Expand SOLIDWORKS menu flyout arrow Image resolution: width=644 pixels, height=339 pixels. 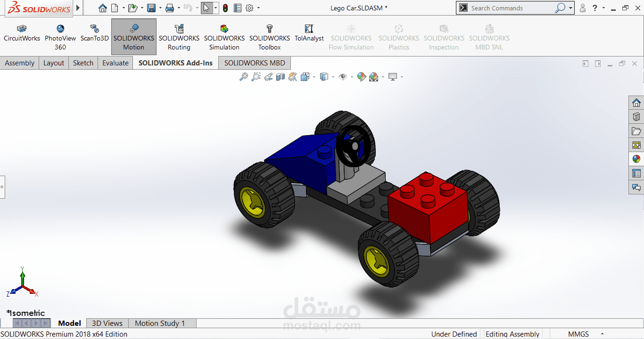78,8
